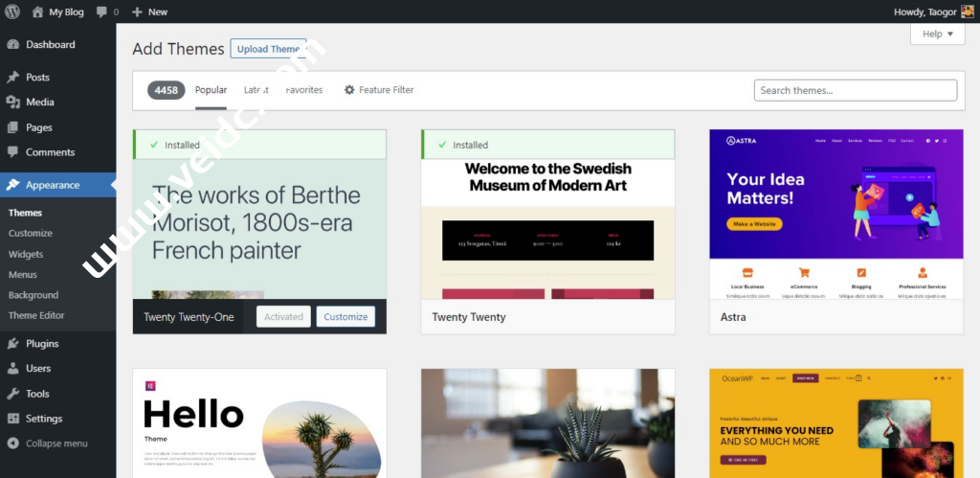The image size is (980, 478).
Task: Open the Users menu item
Action: click(58, 369)
